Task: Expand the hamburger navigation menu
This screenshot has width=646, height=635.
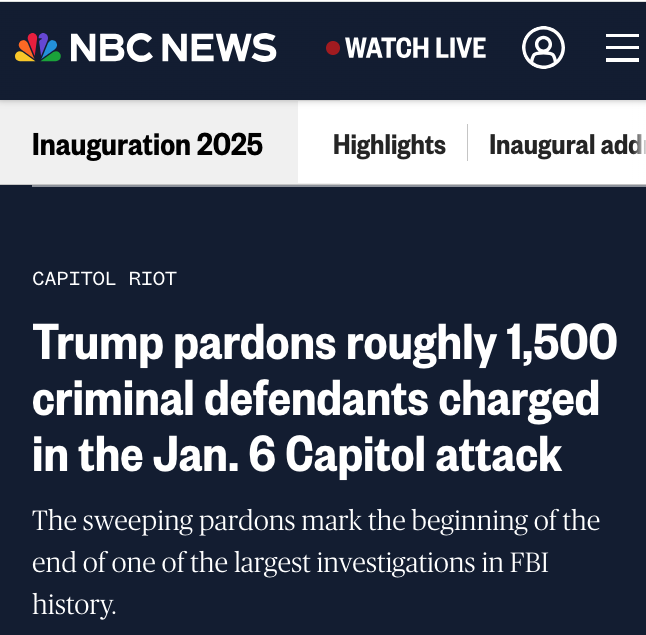Action: click(622, 48)
